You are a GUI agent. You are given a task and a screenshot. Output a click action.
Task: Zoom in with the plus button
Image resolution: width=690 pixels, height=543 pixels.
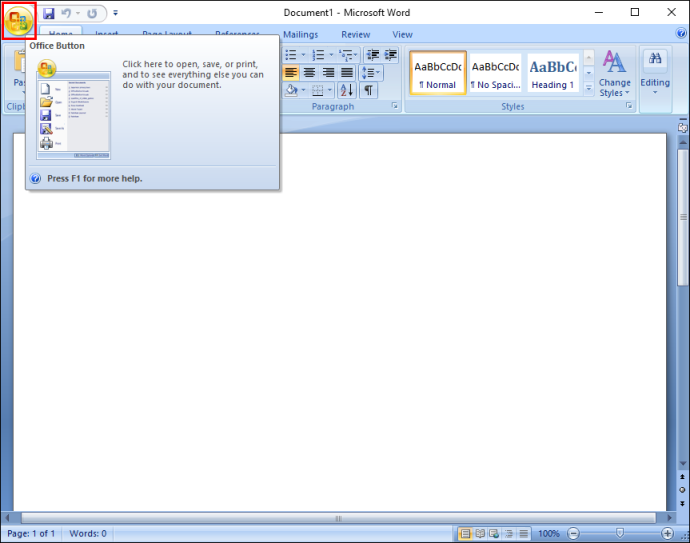pos(667,534)
